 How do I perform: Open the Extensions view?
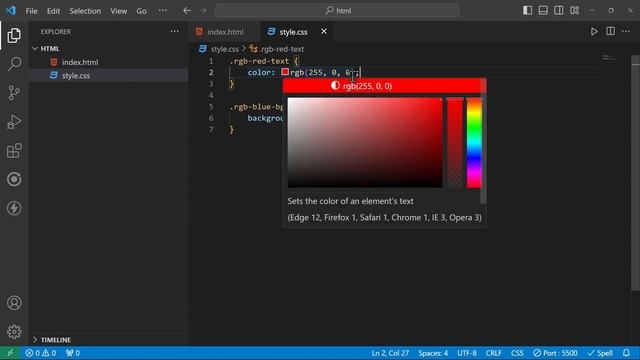(x=14, y=151)
